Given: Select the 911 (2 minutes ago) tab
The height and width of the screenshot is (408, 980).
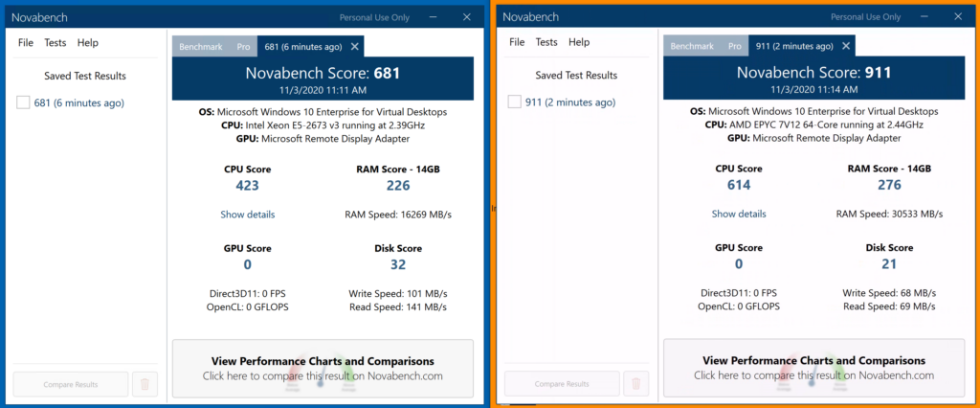Looking at the screenshot, I should 794,46.
